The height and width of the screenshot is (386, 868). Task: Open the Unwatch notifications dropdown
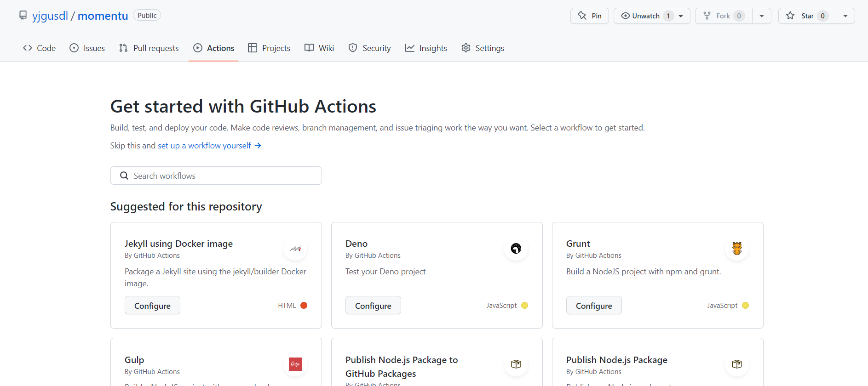click(x=652, y=16)
